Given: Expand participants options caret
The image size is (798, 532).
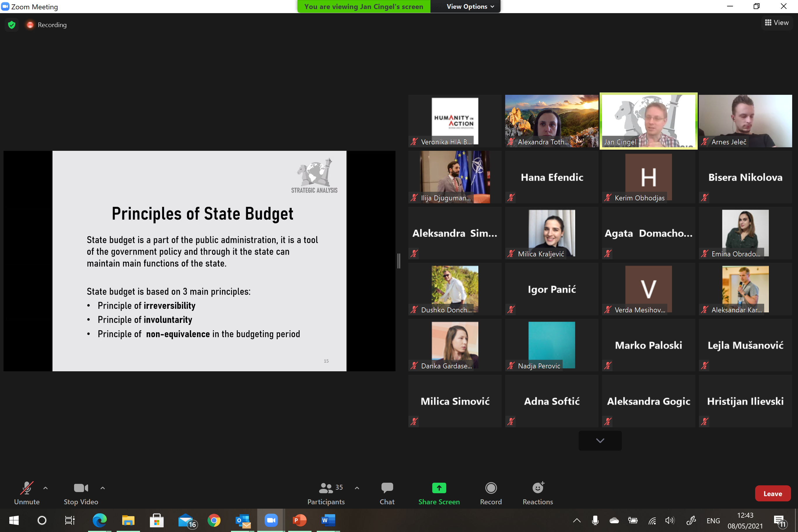Looking at the screenshot, I should pos(357,488).
